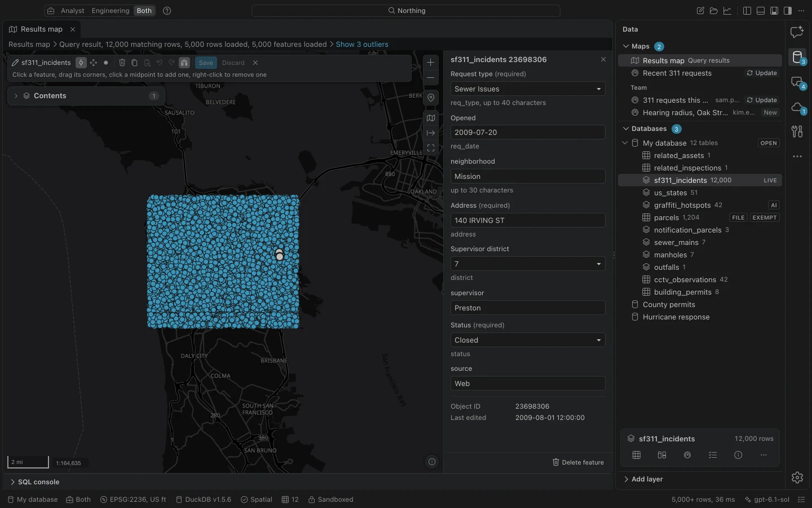
Task: Select the move feature tool
Action: click(x=94, y=63)
